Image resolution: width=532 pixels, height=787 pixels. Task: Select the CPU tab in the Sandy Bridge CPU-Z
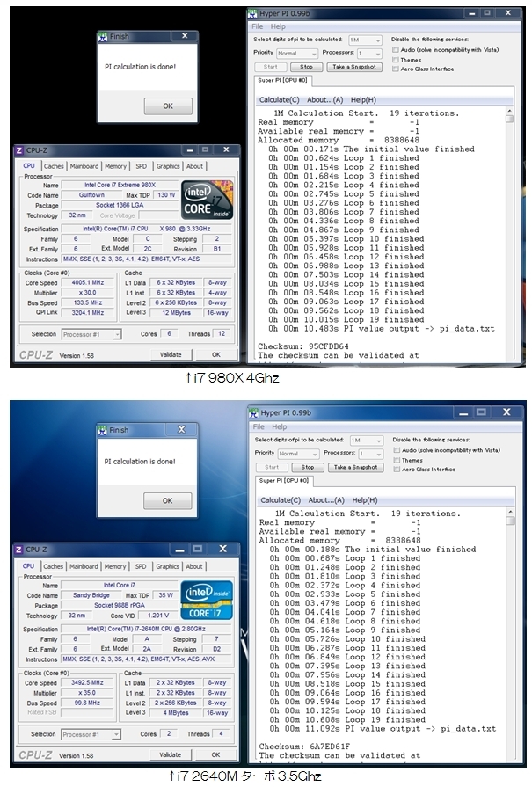(x=29, y=565)
